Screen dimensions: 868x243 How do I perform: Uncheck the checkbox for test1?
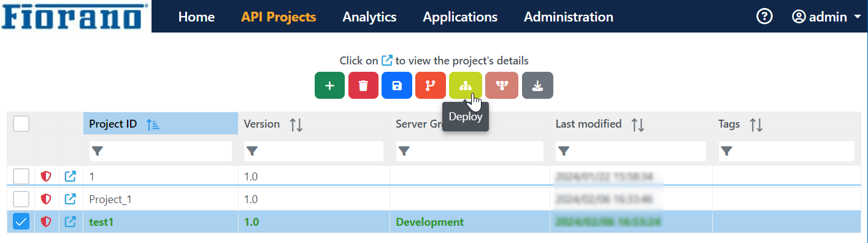click(x=21, y=222)
